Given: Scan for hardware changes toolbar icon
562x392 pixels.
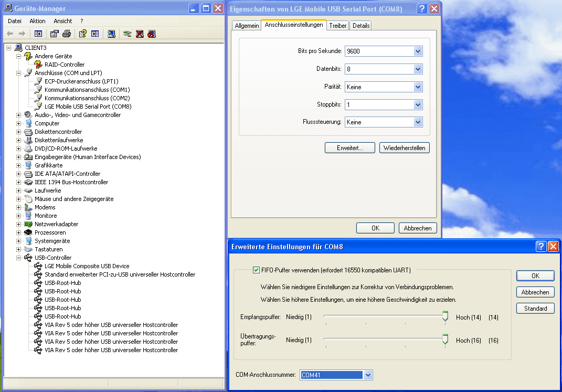Looking at the screenshot, I should pyautogui.click(x=111, y=34).
